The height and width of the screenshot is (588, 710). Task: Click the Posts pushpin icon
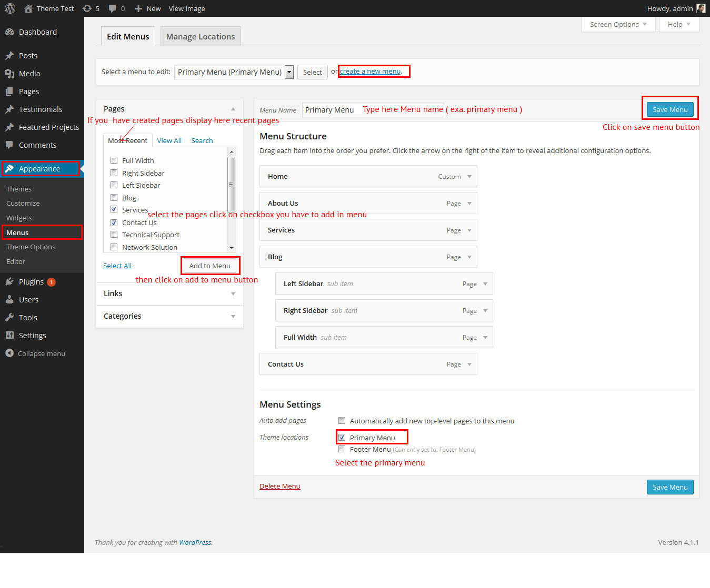coord(9,56)
